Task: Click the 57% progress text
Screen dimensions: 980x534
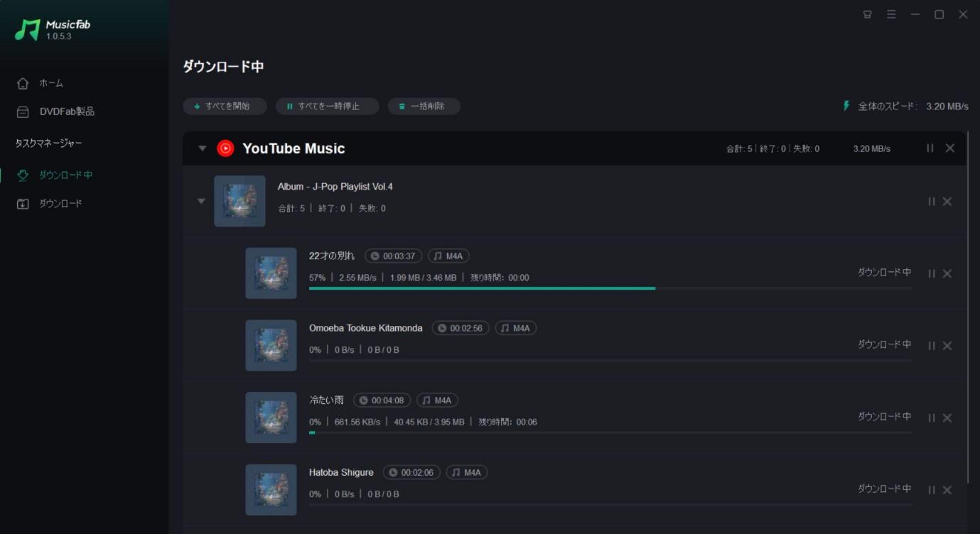Action: pyautogui.click(x=317, y=278)
